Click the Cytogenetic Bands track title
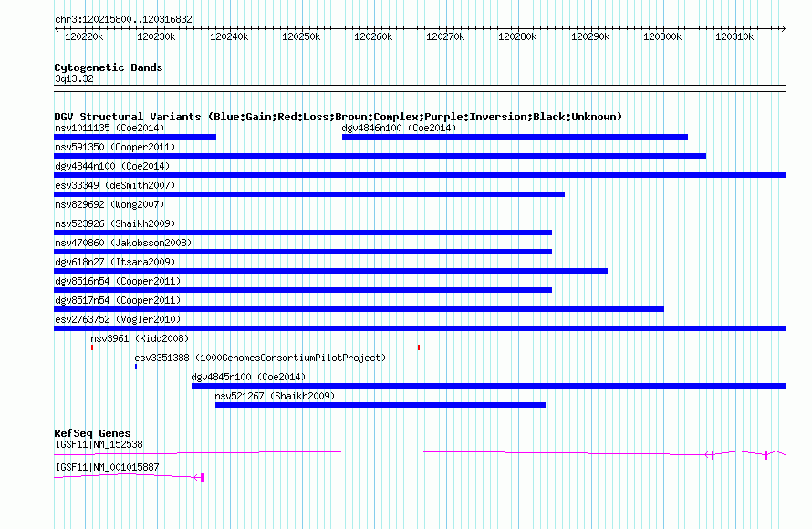This screenshot has width=812, height=529. (x=109, y=67)
